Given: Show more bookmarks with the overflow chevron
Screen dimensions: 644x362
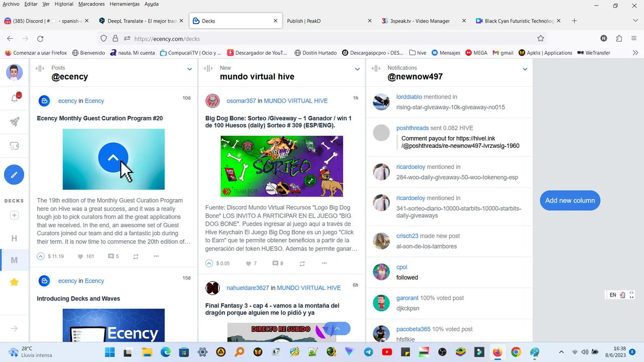Looking at the screenshot, I should pyautogui.click(x=635, y=53).
